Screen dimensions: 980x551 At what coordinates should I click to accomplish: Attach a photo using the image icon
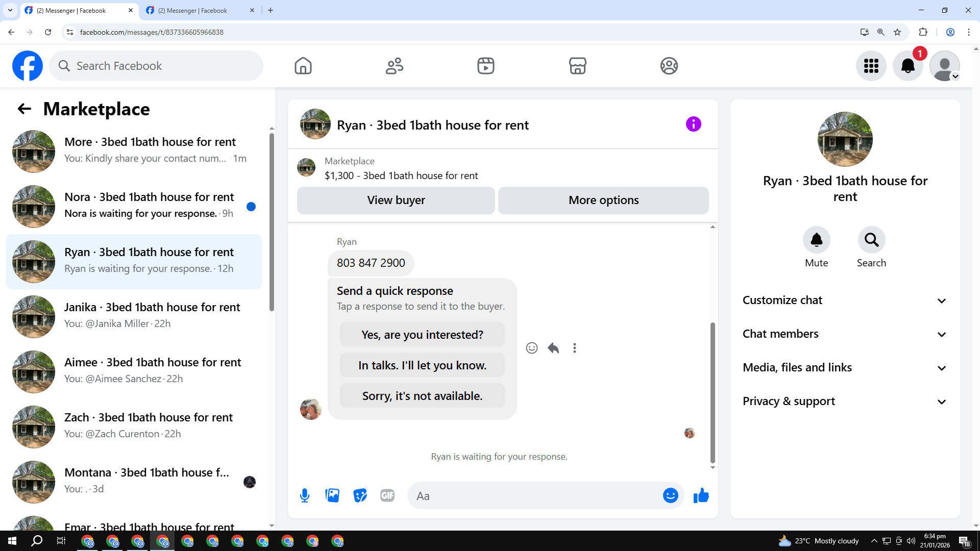(x=332, y=495)
